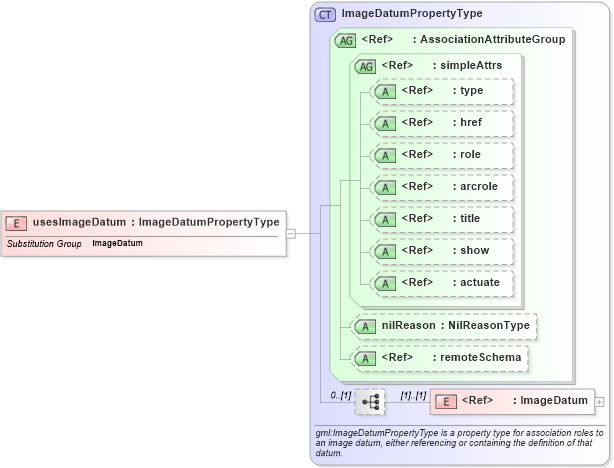Click the A icon for remoteSchema attribute
Viewport: 614px width, 468px height.
pyautogui.click(x=365, y=358)
